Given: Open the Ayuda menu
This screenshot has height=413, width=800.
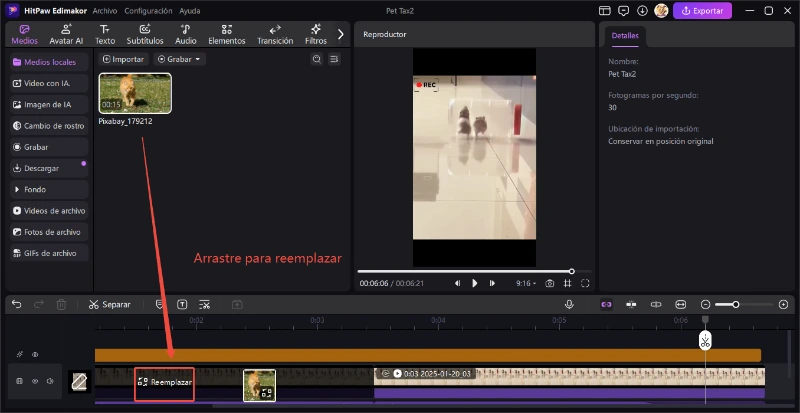Looking at the screenshot, I should 189,11.
